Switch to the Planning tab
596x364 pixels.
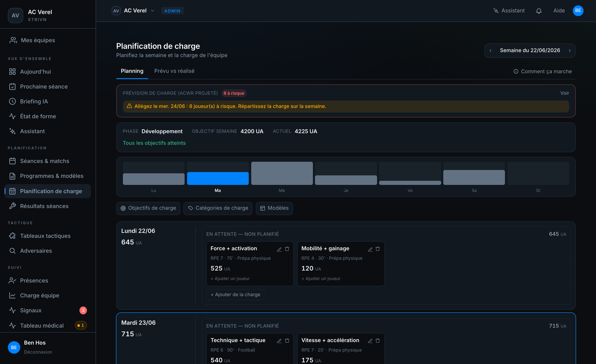click(132, 71)
